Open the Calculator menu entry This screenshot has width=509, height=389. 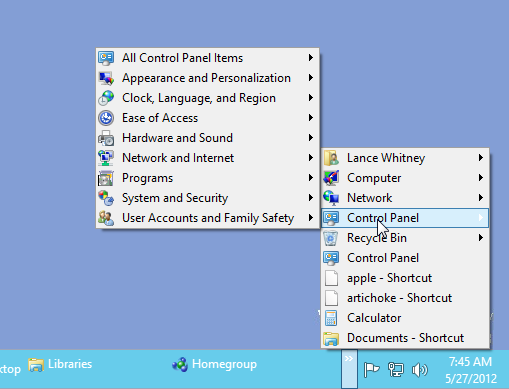pos(405,318)
